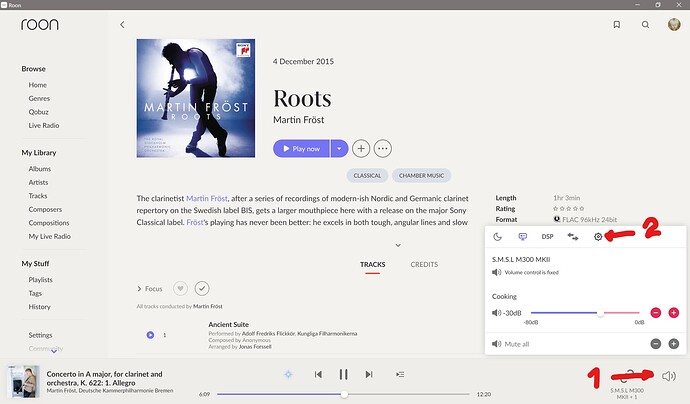Viewport: 690px width, 404px height.
Task: Open the Play now dropdown arrow
Action: [339, 149]
